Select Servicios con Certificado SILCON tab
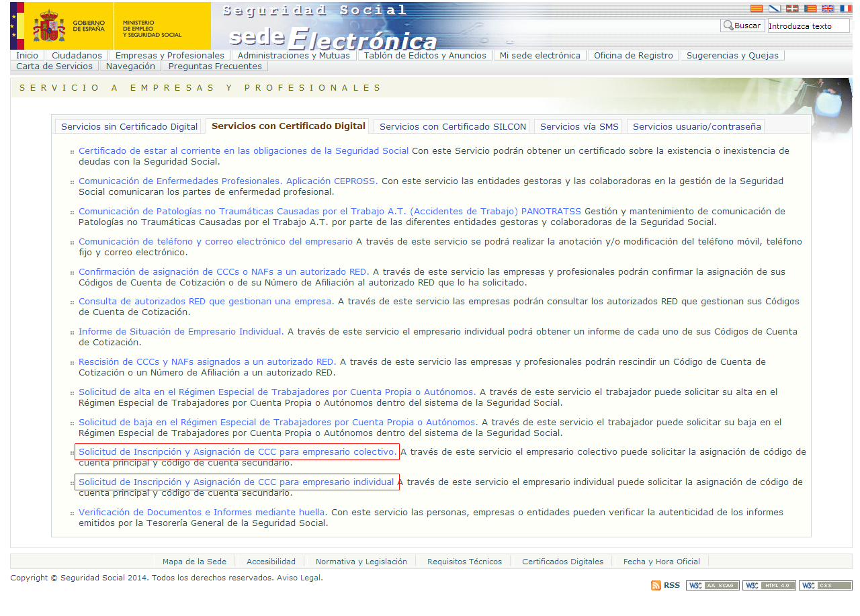 tap(453, 126)
